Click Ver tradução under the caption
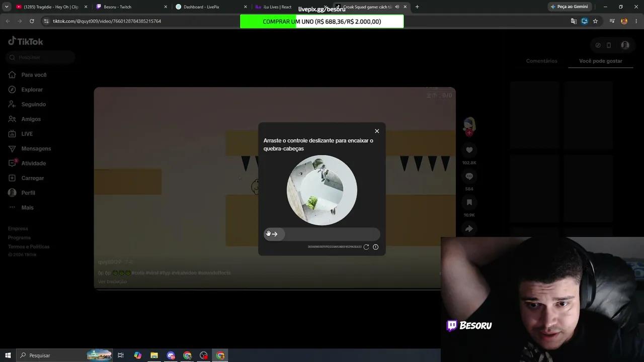 pos(112,282)
